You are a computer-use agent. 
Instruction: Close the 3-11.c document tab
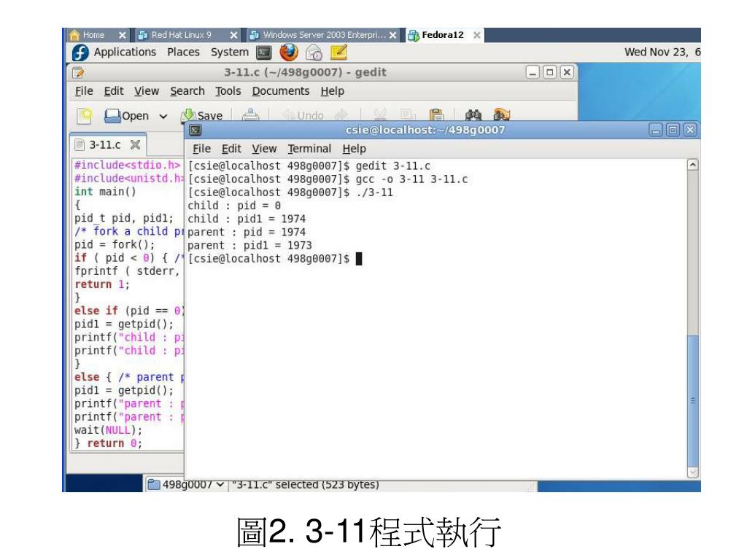click(x=135, y=145)
